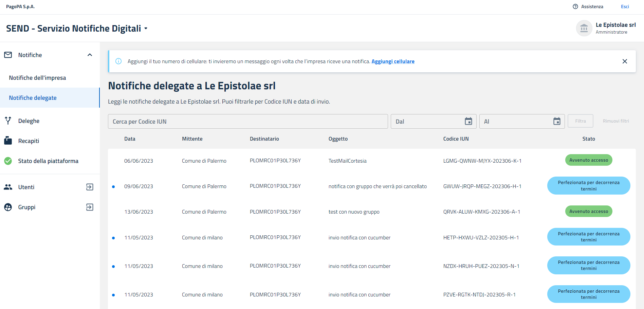The image size is (644, 309).
Task: Click the Cerca per Codice IUN field
Action: point(247,122)
